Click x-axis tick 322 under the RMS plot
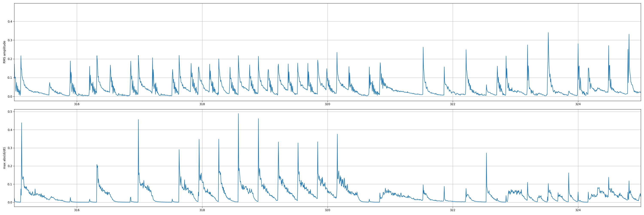 (453, 104)
